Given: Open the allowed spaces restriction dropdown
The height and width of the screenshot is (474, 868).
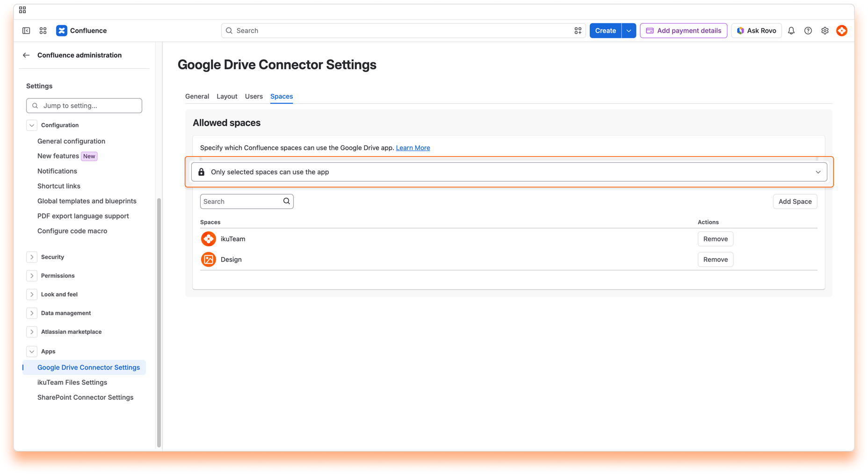Looking at the screenshot, I should [509, 172].
